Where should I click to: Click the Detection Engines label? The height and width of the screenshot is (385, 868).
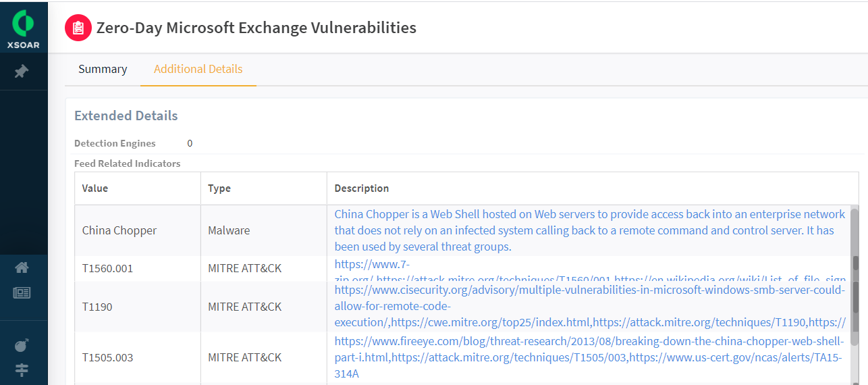point(115,143)
